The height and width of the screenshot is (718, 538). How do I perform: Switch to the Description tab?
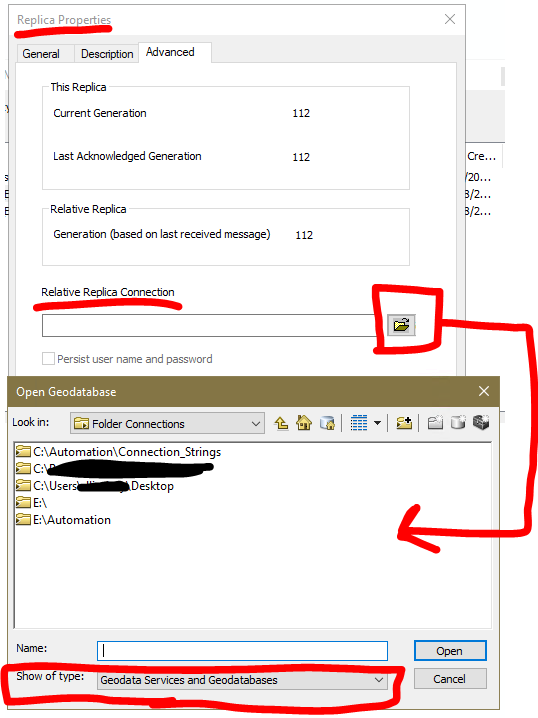coord(107,54)
